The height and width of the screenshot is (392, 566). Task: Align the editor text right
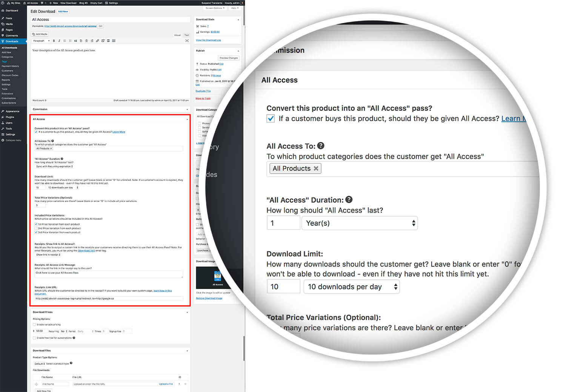pos(92,41)
